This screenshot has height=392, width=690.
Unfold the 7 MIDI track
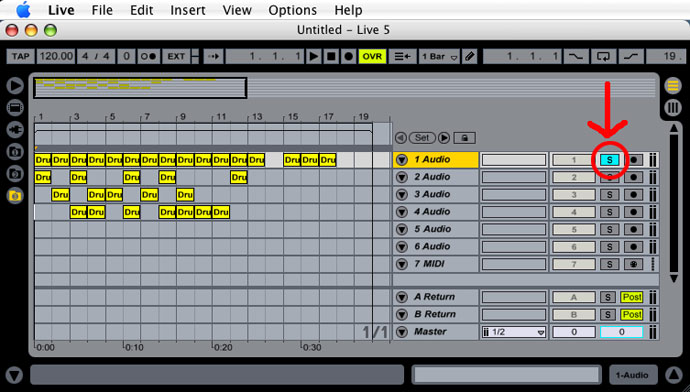point(402,264)
